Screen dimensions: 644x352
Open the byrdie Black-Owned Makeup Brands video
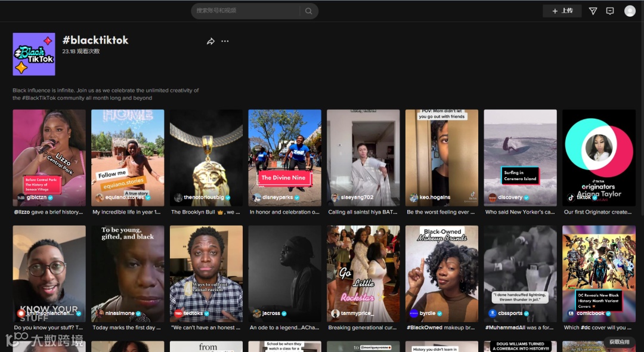pyautogui.click(x=442, y=274)
